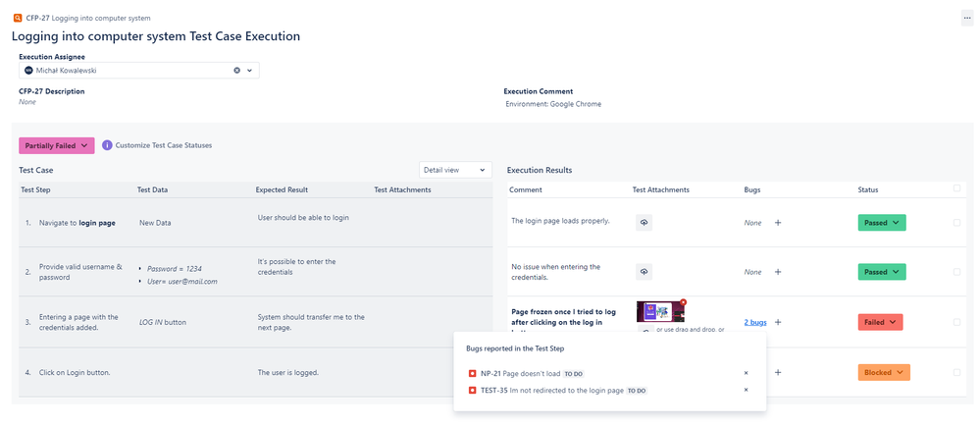
Task: Change the first Passed status dropdown
Action: tap(882, 222)
